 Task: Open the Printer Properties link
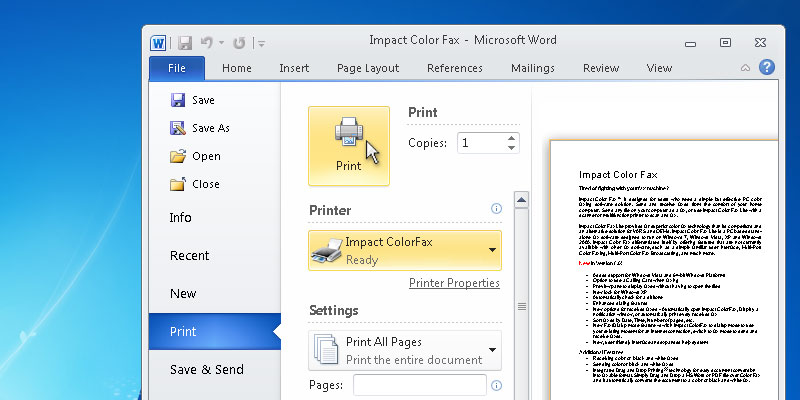(x=454, y=283)
